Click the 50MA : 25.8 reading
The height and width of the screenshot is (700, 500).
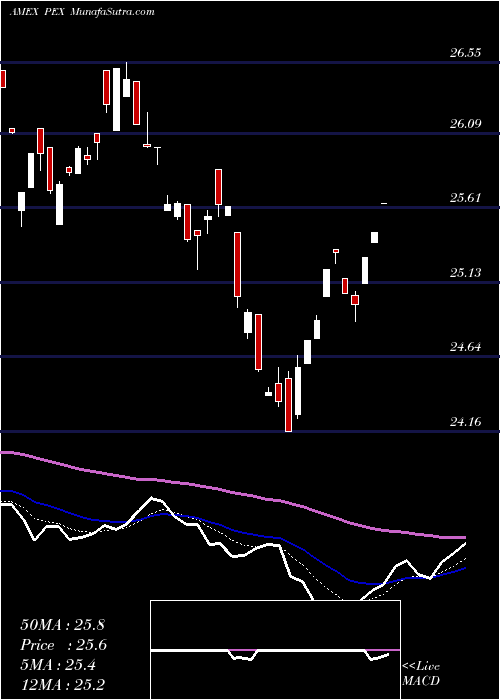click(x=62, y=625)
